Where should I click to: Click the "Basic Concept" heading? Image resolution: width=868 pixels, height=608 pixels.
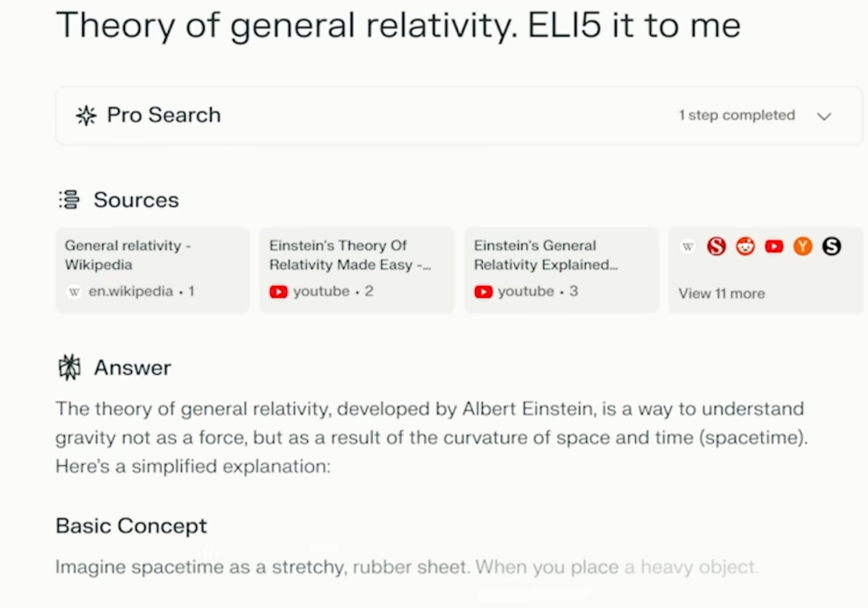[131, 526]
